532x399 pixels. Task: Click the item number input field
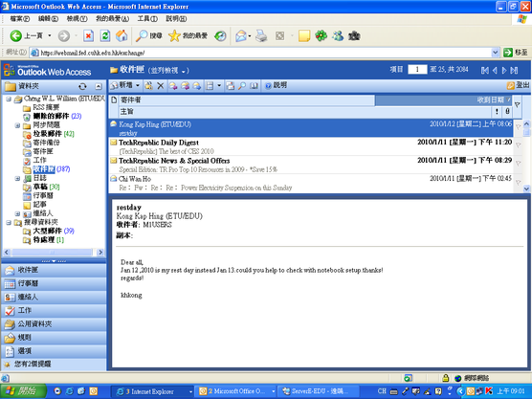(417, 70)
